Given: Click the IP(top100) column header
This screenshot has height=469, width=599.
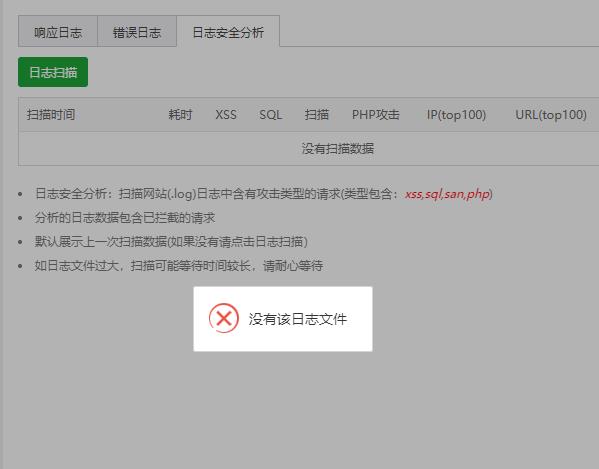Looking at the screenshot, I should [x=456, y=115].
